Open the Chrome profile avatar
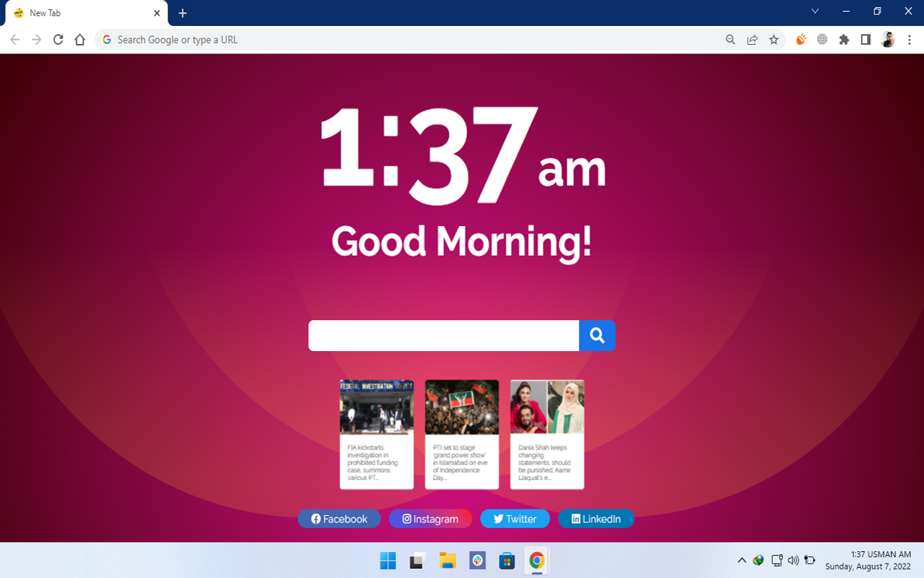The width and height of the screenshot is (924, 578). click(x=888, y=40)
